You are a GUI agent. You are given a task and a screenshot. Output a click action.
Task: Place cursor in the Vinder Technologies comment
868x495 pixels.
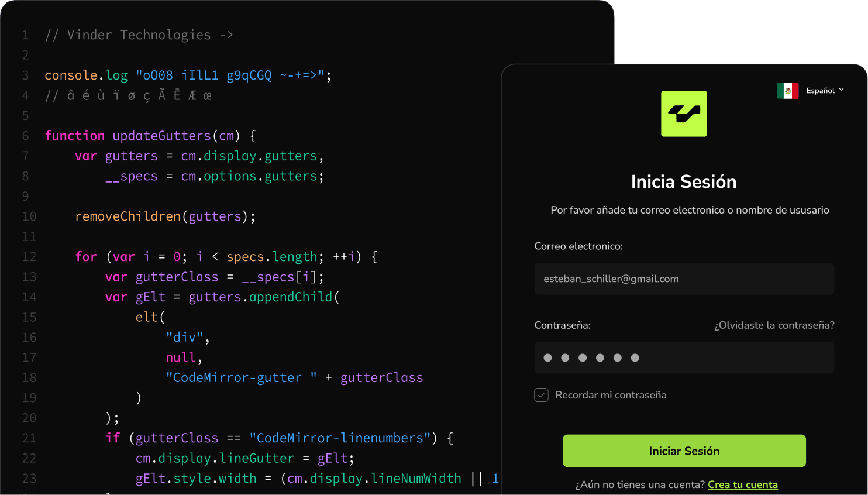pyautogui.click(x=139, y=35)
